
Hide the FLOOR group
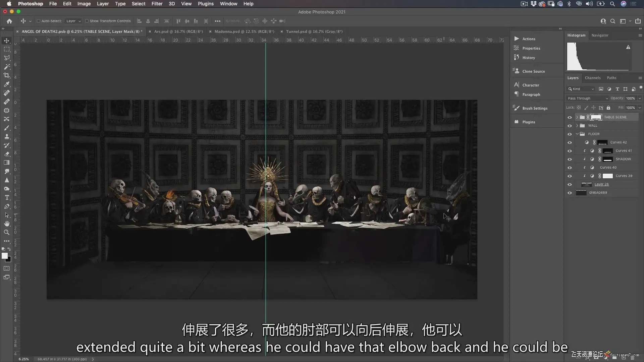click(570, 134)
